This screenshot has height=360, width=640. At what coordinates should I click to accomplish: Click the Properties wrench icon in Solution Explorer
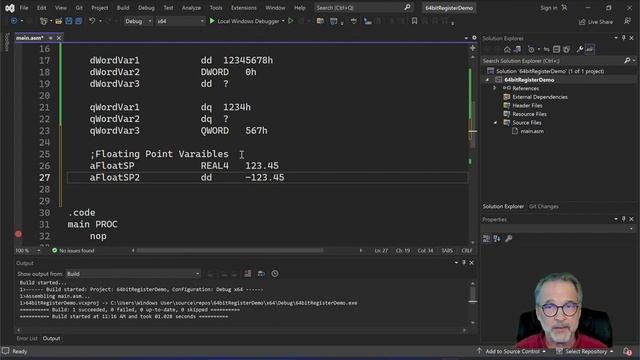[580, 49]
